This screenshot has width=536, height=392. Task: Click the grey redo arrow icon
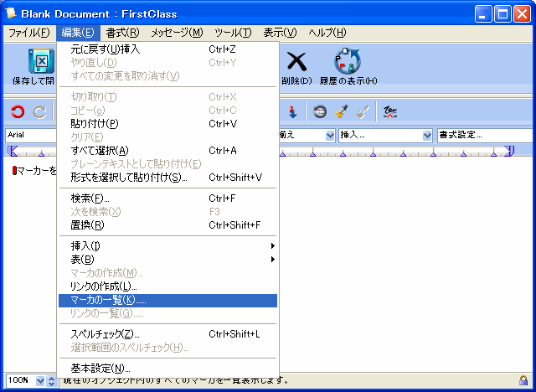[39, 111]
